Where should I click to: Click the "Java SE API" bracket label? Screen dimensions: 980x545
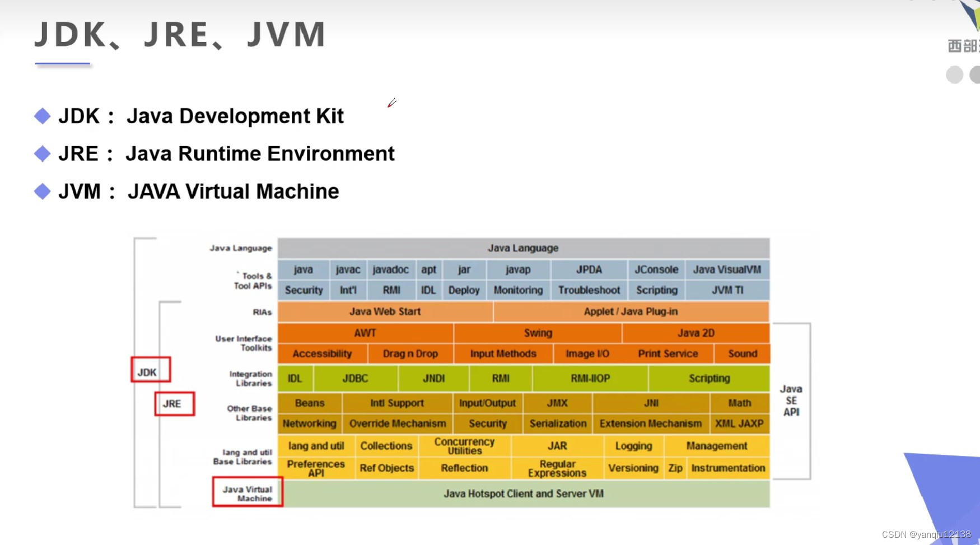click(791, 400)
